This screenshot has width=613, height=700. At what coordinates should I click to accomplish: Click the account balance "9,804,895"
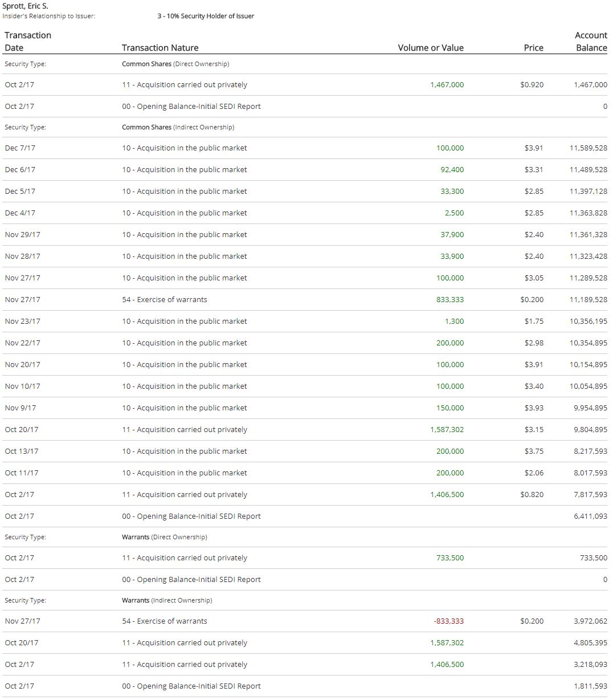click(x=591, y=430)
